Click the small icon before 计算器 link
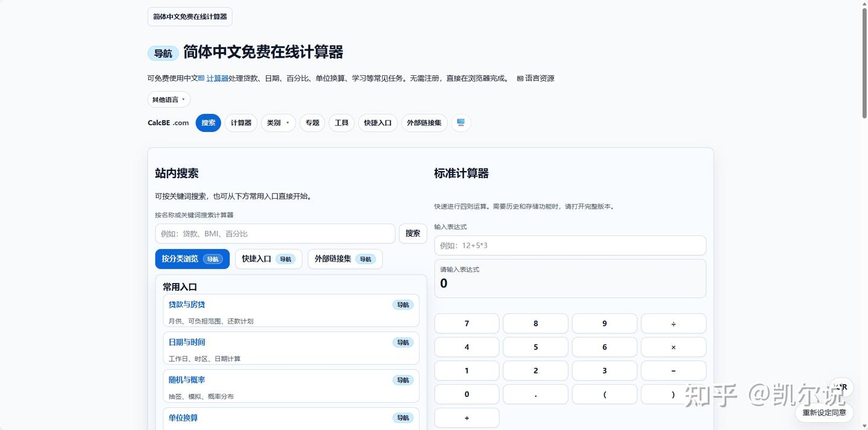This screenshot has width=868, height=430. [x=201, y=78]
